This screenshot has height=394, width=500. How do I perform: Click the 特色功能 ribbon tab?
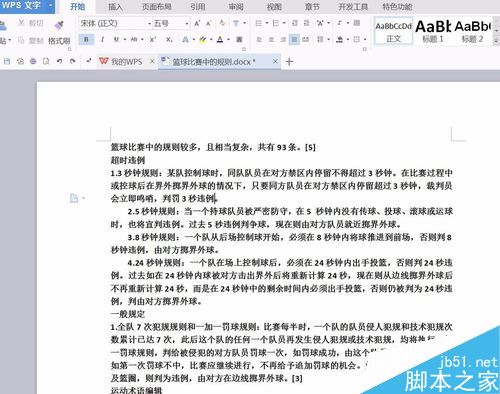(x=397, y=7)
